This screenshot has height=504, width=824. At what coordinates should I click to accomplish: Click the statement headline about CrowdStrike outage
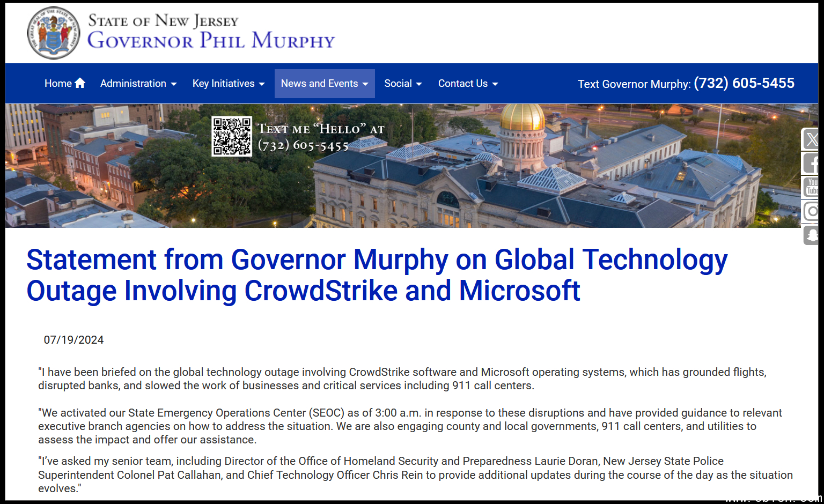377,275
